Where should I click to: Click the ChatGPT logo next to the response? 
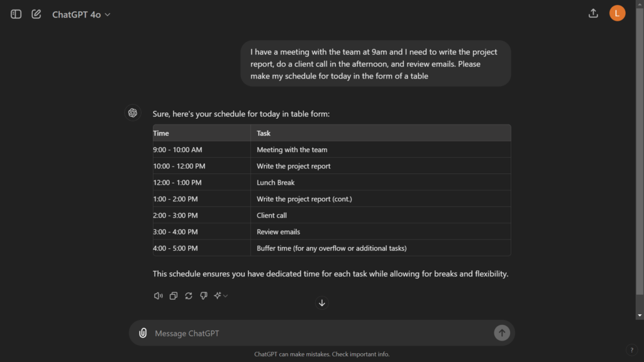click(x=133, y=113)
